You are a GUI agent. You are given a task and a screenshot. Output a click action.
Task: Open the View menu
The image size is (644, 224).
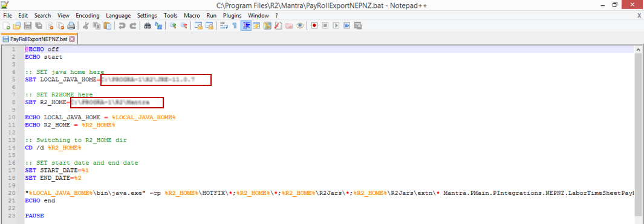click(x=63, y=16)
